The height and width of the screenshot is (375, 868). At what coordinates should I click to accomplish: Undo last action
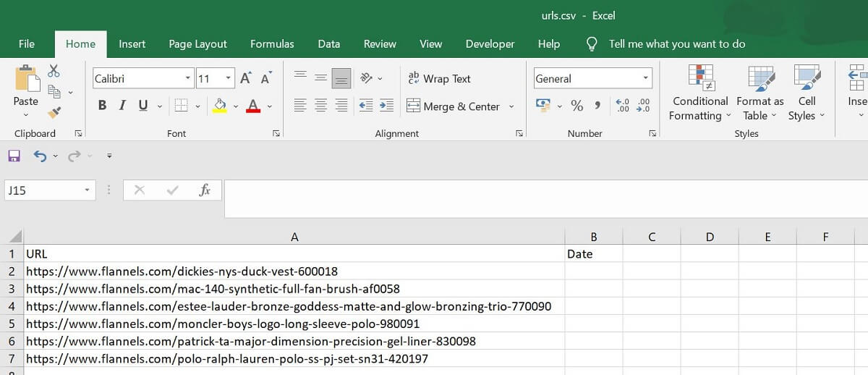coord(40,156)
